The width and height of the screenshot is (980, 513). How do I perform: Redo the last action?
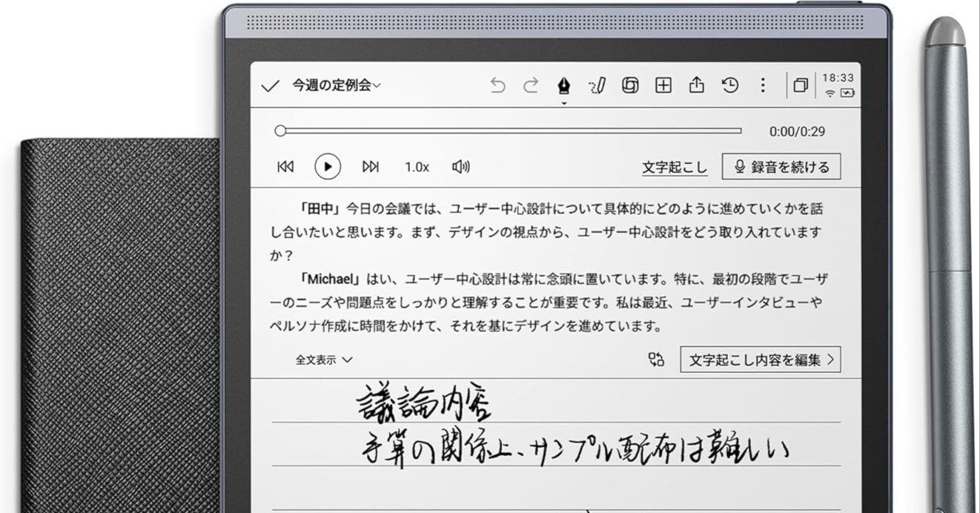pyautogui.click(x=531, y=85)
